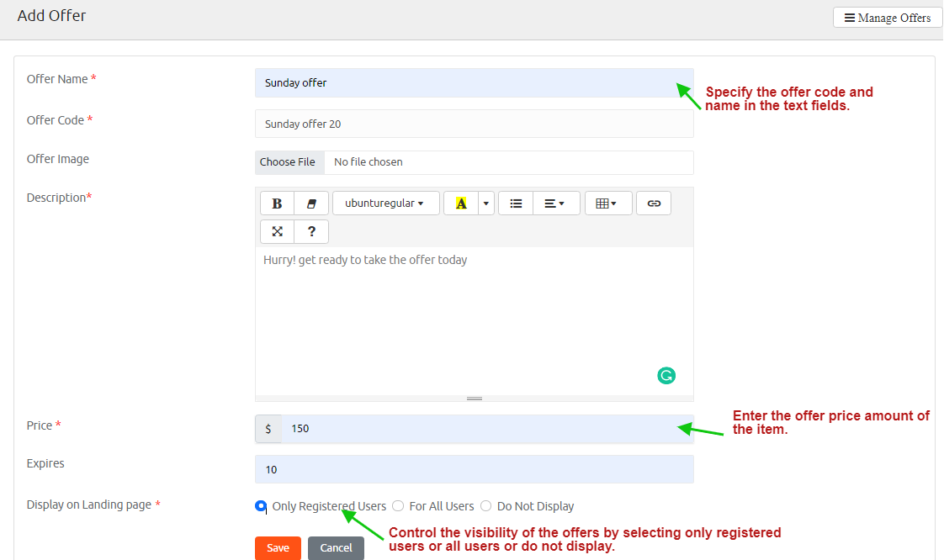Insert an unordered bullet list

(x=516, y=203)
